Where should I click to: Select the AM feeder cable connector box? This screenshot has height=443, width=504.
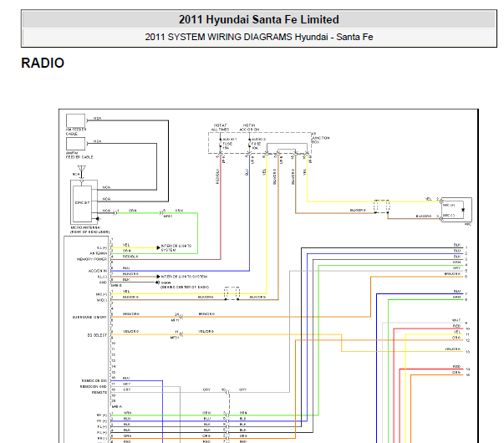pyautogui.click(x=75, y=120)
